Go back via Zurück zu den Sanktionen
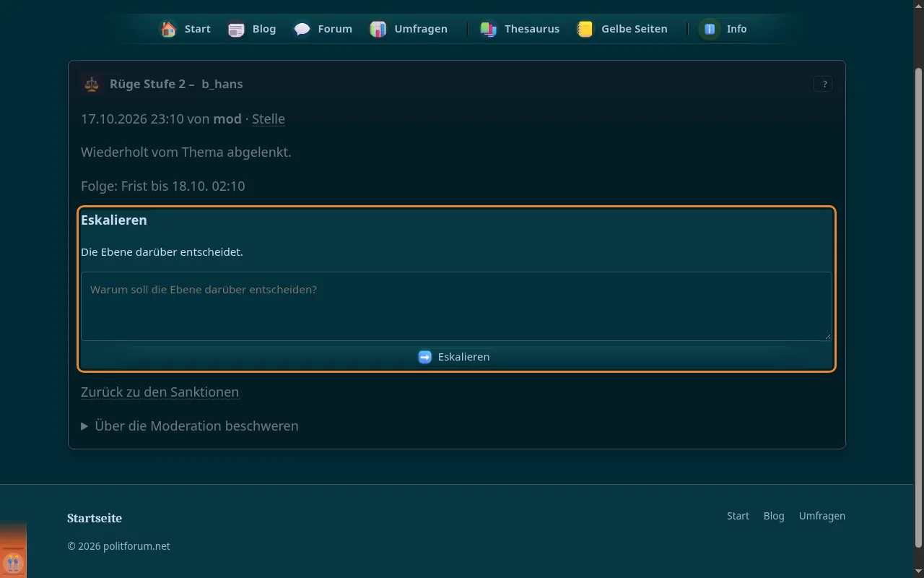This screenshot has height=578, width=924. 160,392
